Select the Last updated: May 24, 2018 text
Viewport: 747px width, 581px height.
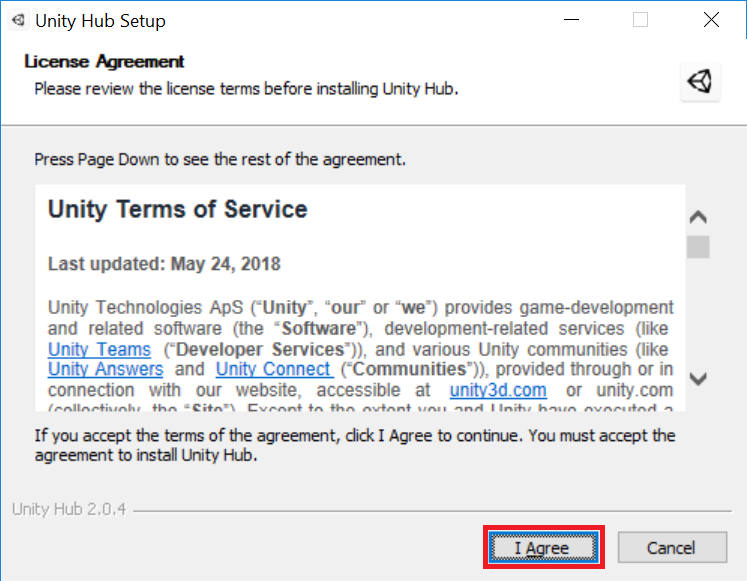[164, 264]
